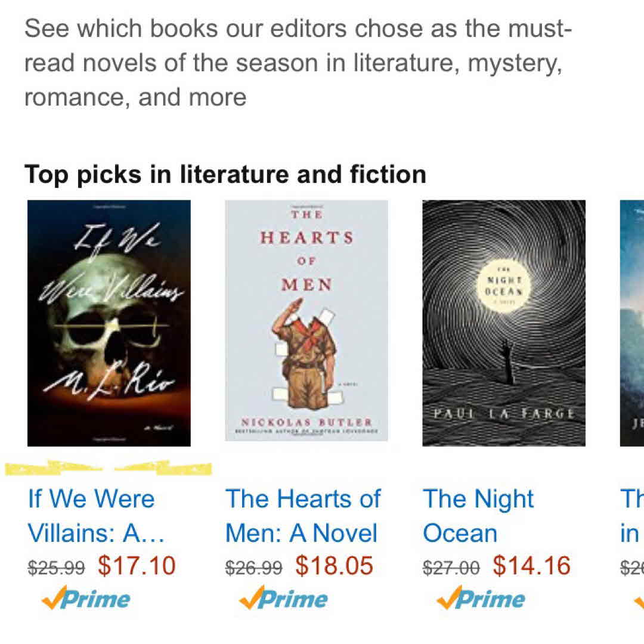Open the cut-off fourth book title link
Screen dimensions: 644x644
coord(631,516)
